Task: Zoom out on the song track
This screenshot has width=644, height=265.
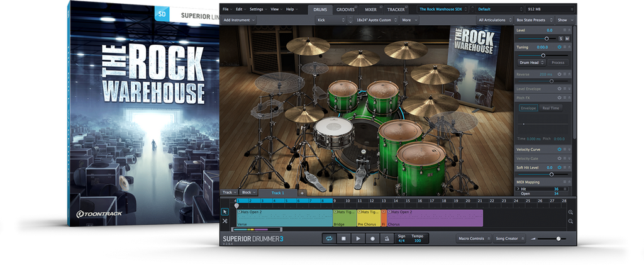Action: 570,222
